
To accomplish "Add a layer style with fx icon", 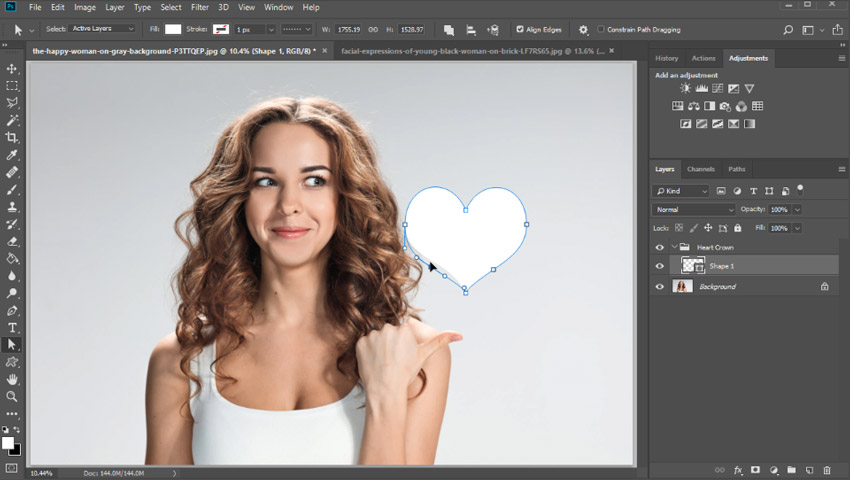I will (x=738, y=469).
